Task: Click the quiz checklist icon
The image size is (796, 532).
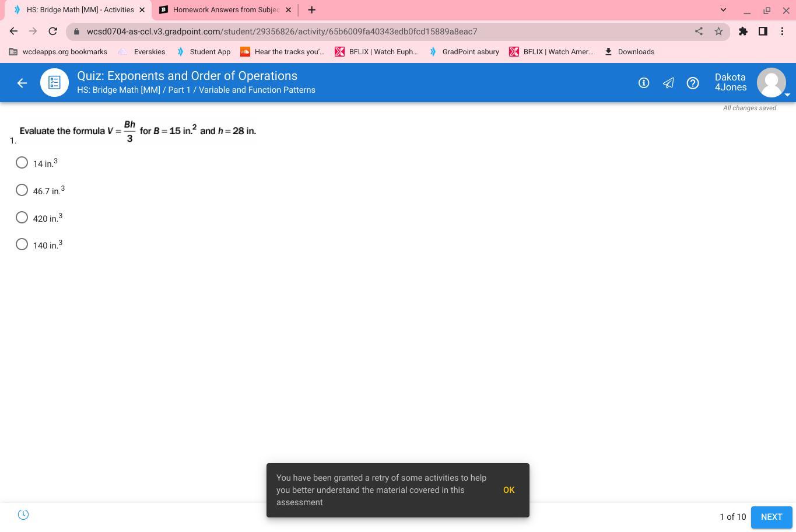Action: [54, 83]
